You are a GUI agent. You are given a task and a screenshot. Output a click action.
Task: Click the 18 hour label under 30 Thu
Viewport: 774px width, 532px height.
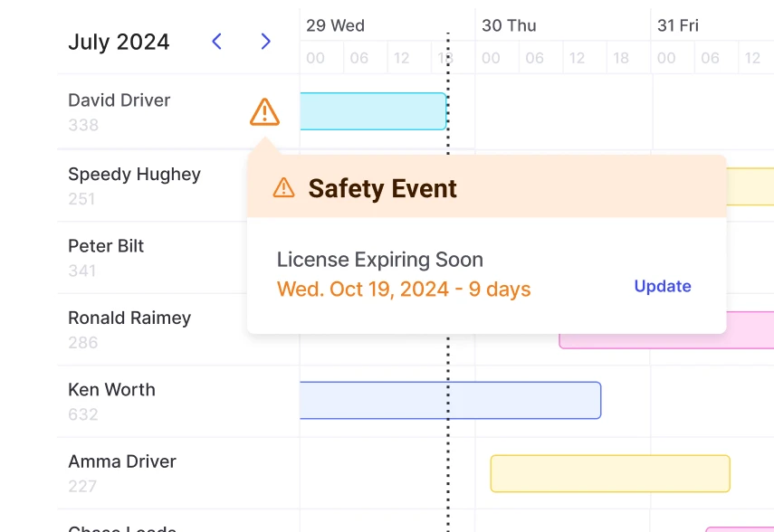pos(621,58)
